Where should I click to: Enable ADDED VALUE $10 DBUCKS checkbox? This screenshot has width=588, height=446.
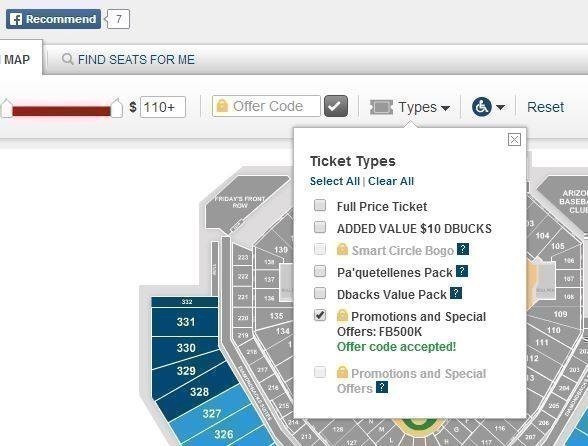coord(320,227)
